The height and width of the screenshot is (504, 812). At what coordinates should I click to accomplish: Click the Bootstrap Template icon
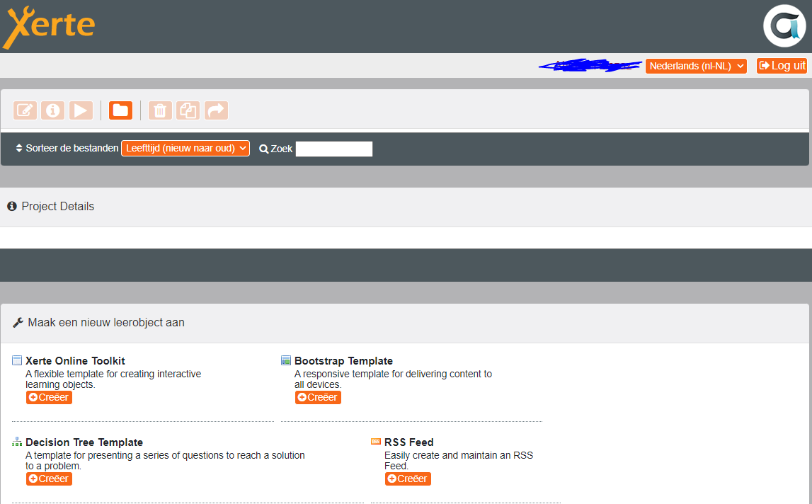tap(286, 360)
